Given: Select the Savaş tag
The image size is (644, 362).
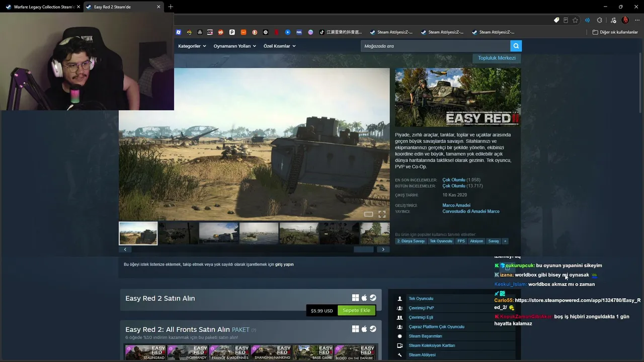Looking at the screenshot, I should tap(494, 241).
